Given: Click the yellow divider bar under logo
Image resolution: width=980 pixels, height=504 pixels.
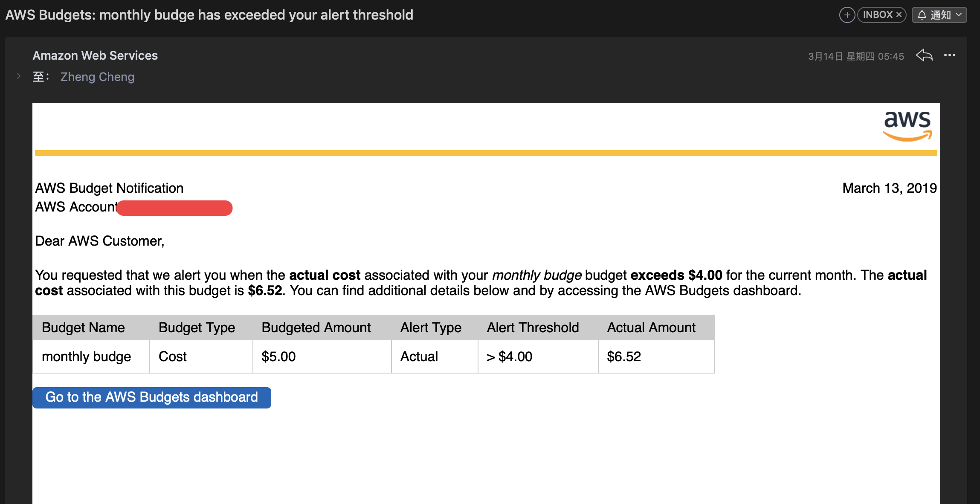Looking at the screenshot, I should (486, 153).
